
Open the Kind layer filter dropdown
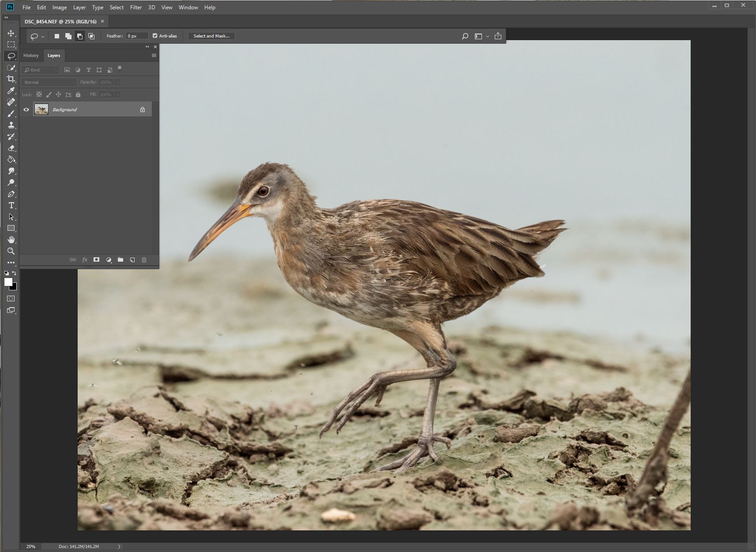(x=40, y=70)
